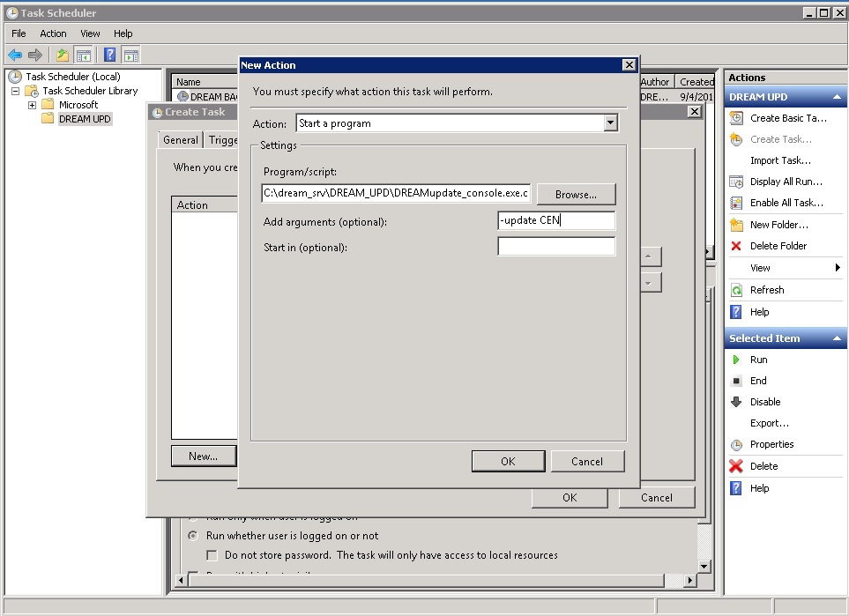Click the Create Task icon in Actions pane
The width and height of the screenshot is (849, 616).
(736, 139)
